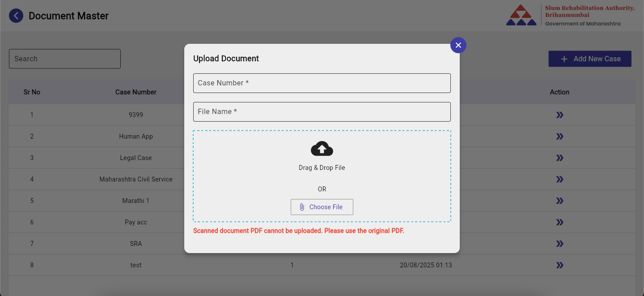Click the scanned PDF warning message

coord(299,231)
